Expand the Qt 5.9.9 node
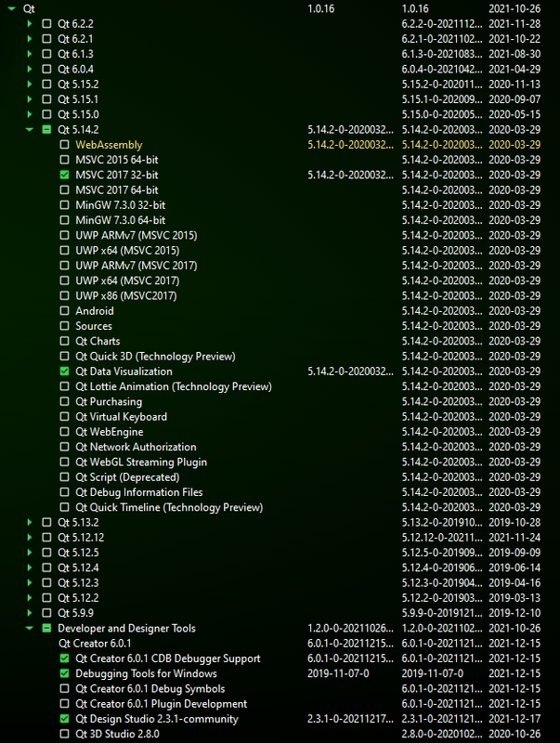 [x=30, y=613]
